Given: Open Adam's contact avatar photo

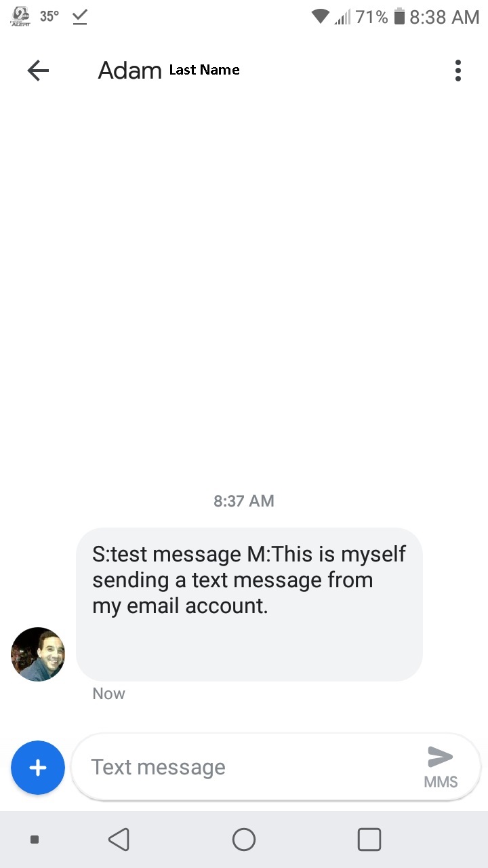Looking at the screenshot, I should point(38,654).
